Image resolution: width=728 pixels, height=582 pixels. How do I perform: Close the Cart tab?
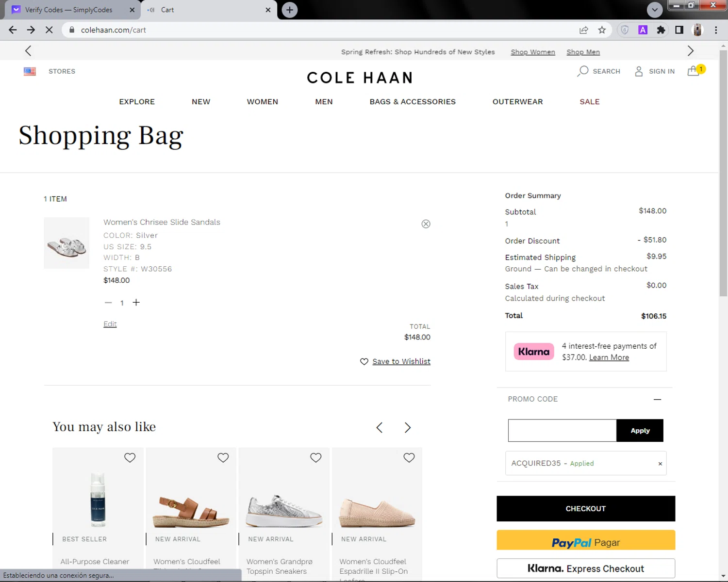[268, 10]
